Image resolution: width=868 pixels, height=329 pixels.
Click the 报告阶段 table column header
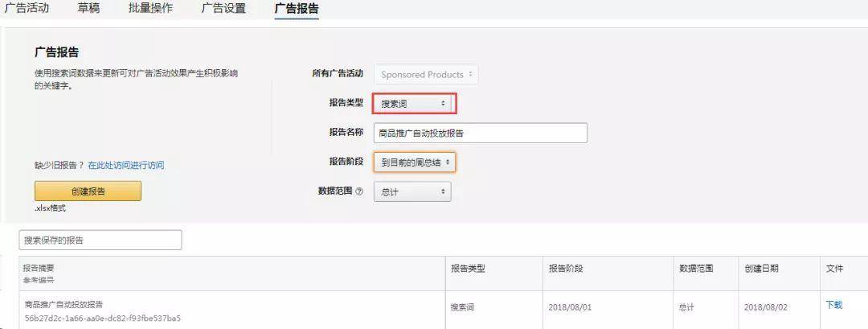click(x=566, y=268)
